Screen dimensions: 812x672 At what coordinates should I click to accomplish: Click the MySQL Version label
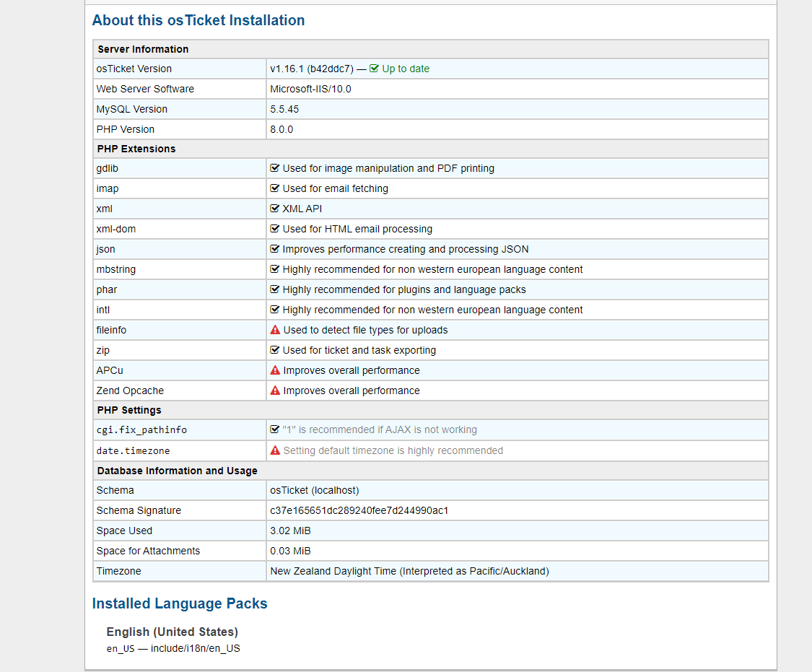point(132,109)
